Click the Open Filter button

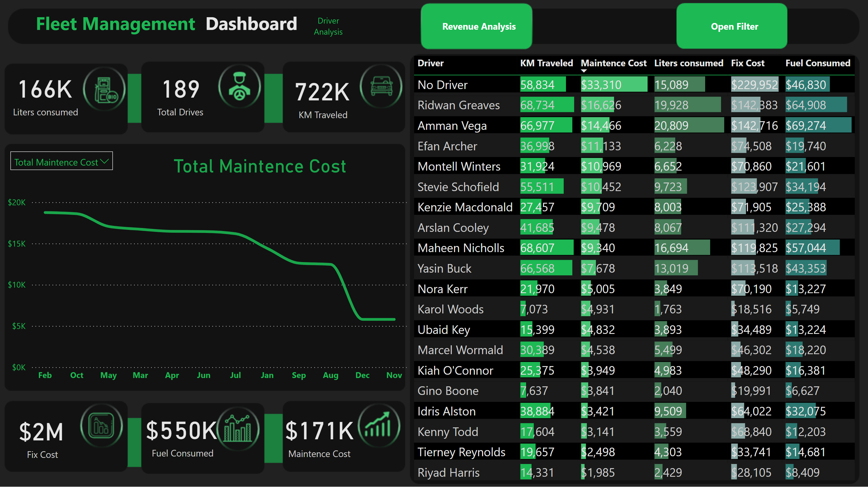732,26
